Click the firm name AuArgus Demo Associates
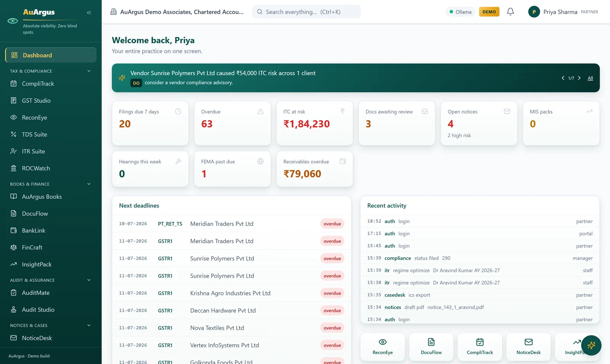This screenshot has width=610, height=364. tap(182, 12)
